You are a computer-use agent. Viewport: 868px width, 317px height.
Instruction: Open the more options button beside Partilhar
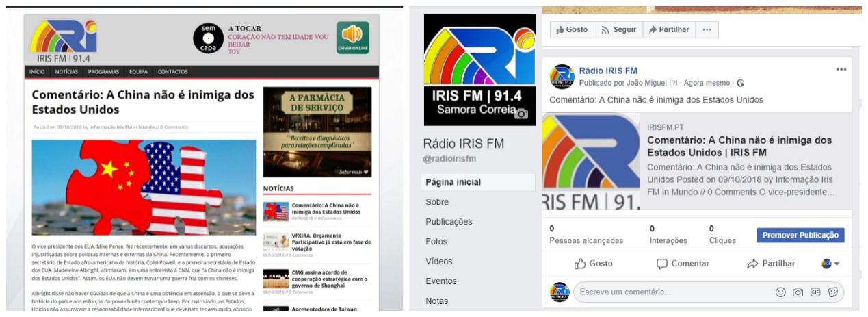coord(707,30)
